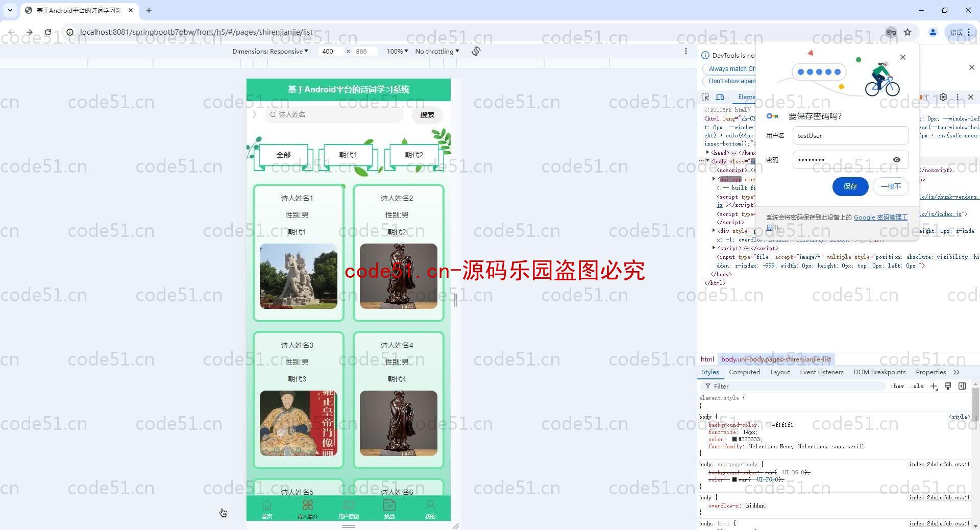980x530 pixels.
Task: Open the 我的 profile tab icon
Action: (430, 505)
